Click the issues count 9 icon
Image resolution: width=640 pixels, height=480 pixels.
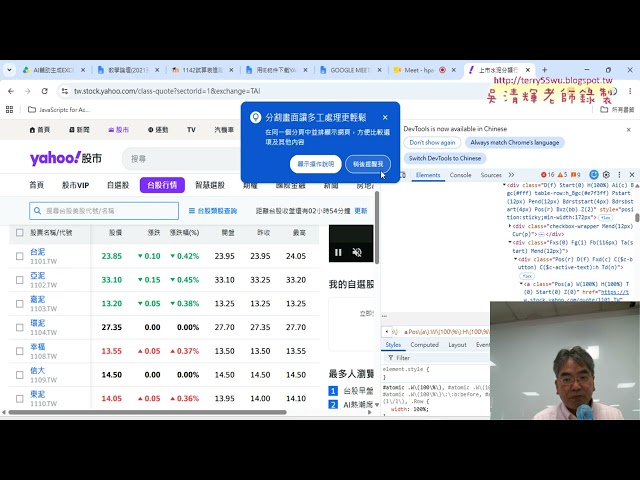[x=576, y=175]
